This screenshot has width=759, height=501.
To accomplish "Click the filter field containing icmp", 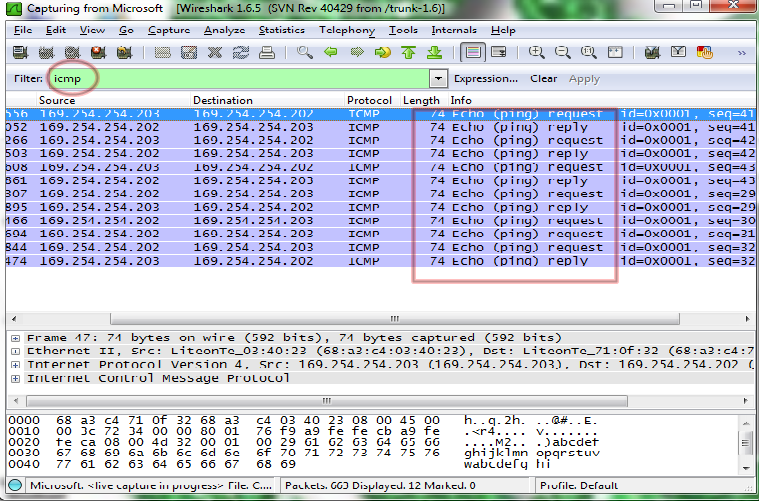I will [x=239, y=78].
